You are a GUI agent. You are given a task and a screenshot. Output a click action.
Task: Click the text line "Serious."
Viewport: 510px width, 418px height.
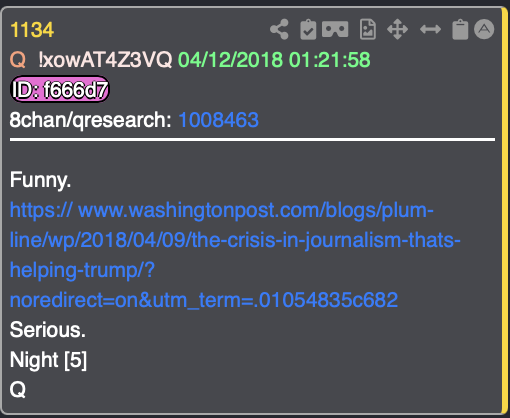pos(48,330)
